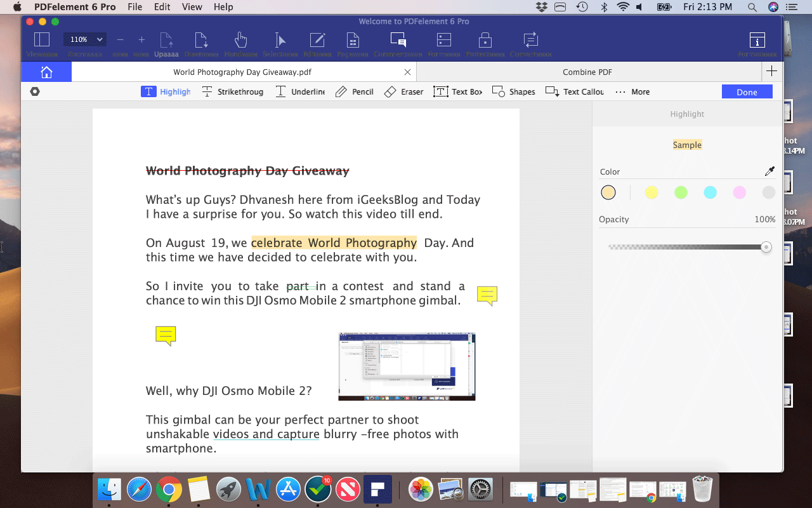This screenshot has width=812, height=508.
Task: Expand the More annotation tools menu
Action: pyautogui.click(x=632, y=91)
